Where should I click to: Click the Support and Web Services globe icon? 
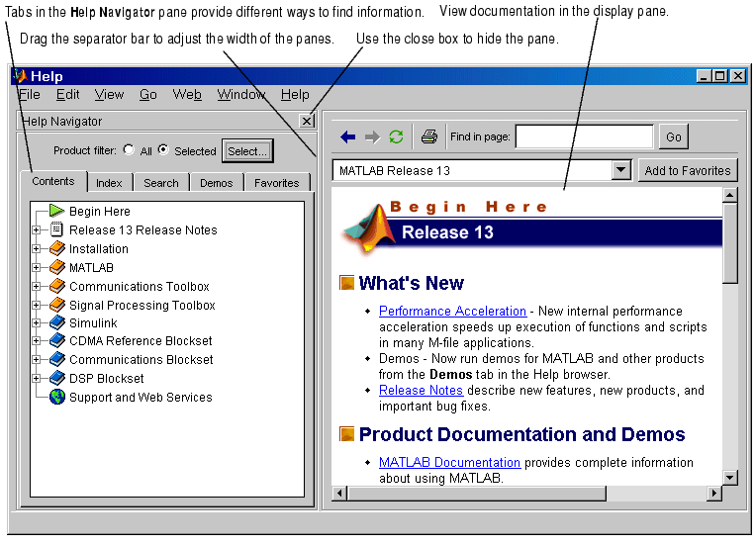click(56, 397)
